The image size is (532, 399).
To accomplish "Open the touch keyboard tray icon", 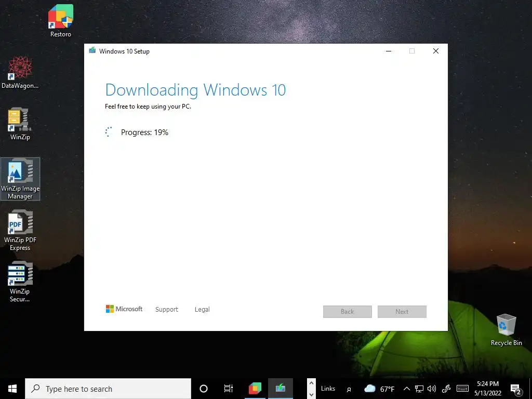I will pos(462,389).
